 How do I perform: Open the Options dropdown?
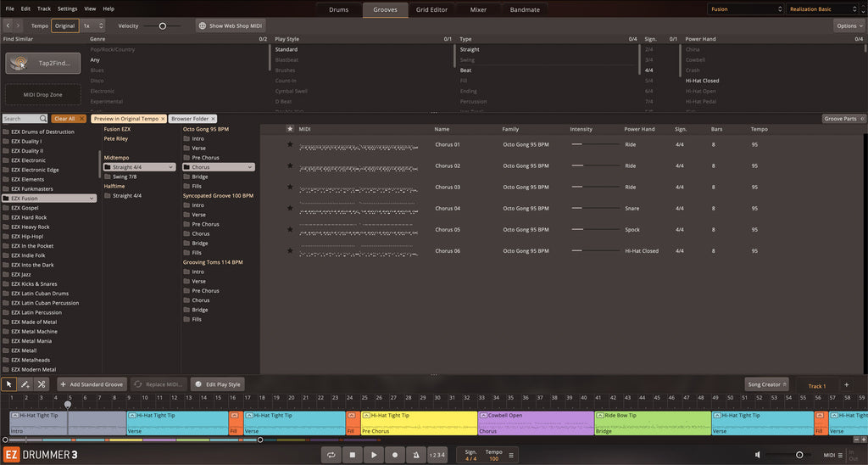click(x=849, y=26)
